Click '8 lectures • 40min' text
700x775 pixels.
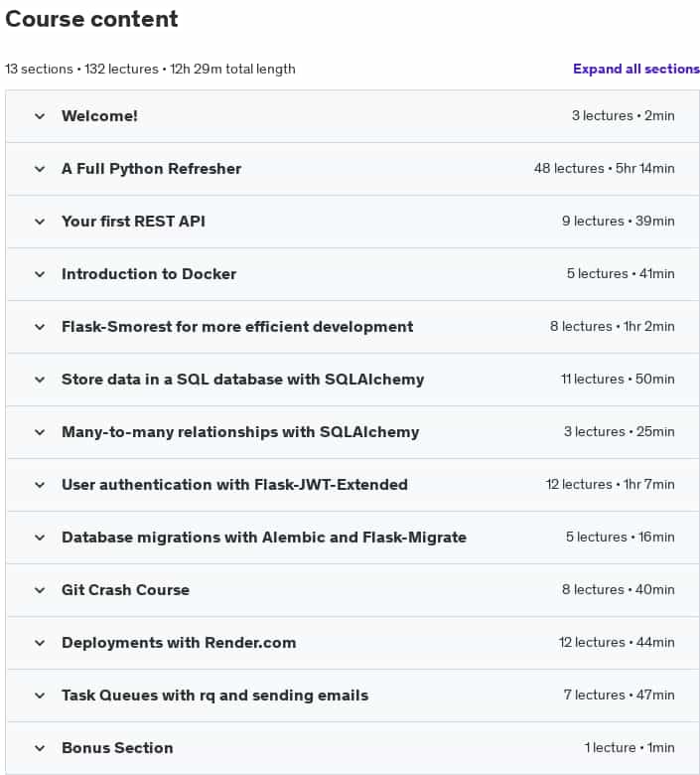tap(618, 589)
